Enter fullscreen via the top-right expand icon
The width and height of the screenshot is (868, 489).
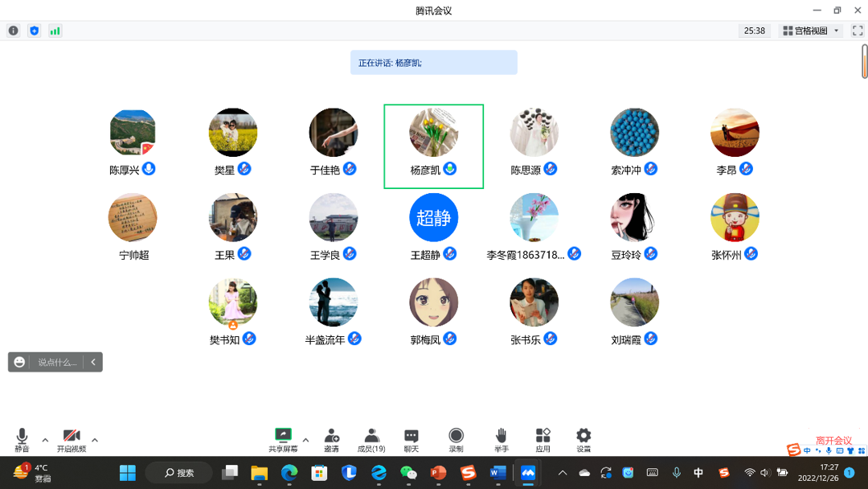(857, 30)
